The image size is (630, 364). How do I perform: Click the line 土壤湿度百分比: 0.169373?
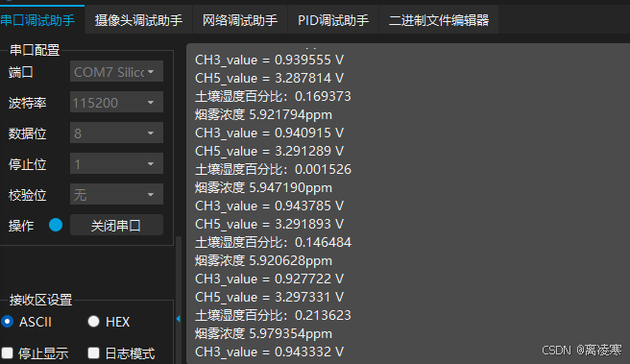coord(273,96)
